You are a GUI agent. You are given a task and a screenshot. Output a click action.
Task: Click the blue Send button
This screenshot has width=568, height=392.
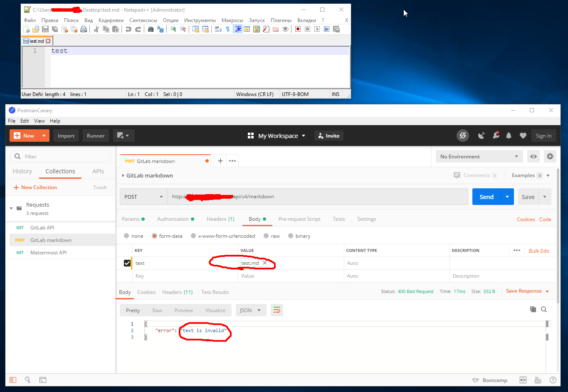[x=487, y=197]
